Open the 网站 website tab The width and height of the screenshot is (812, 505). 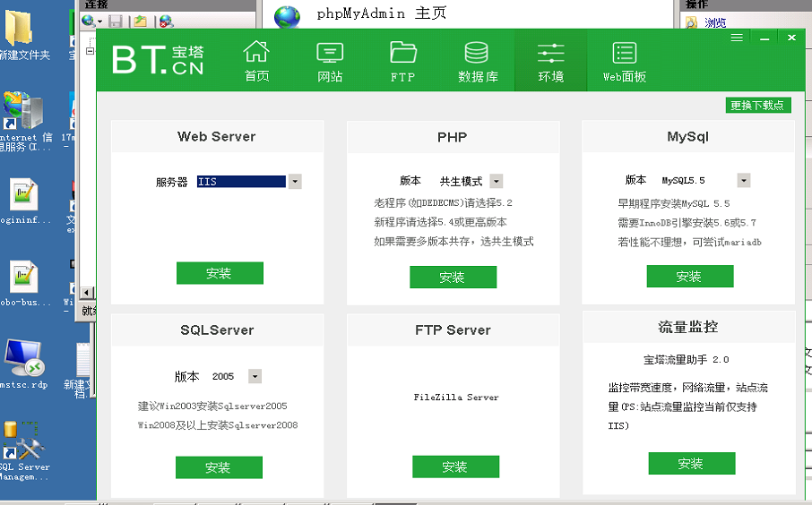330,61
